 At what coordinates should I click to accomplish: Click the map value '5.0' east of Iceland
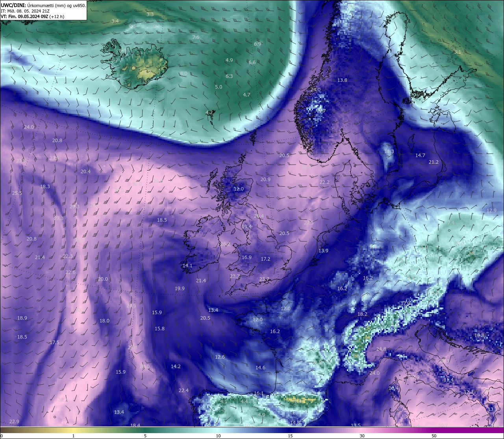[219, 87]
